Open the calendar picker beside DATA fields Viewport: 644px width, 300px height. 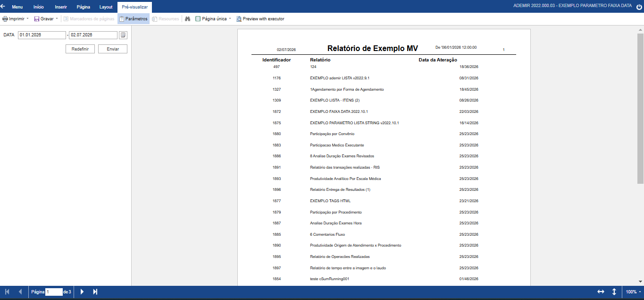point(123,35)
